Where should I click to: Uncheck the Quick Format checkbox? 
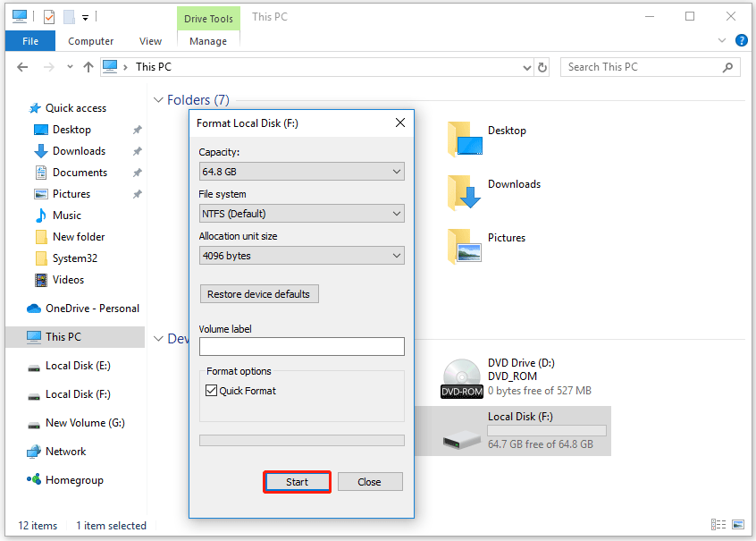click(212, 391)
